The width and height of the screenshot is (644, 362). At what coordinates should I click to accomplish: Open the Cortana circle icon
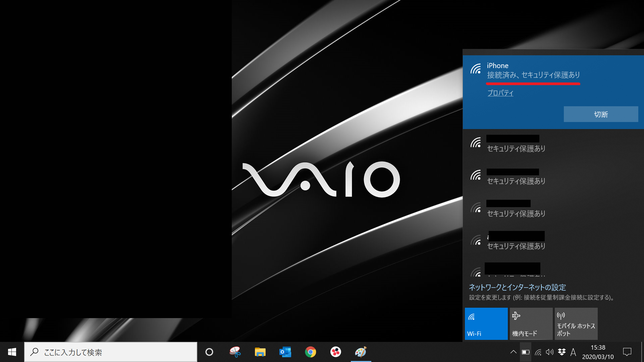(209, 352)
